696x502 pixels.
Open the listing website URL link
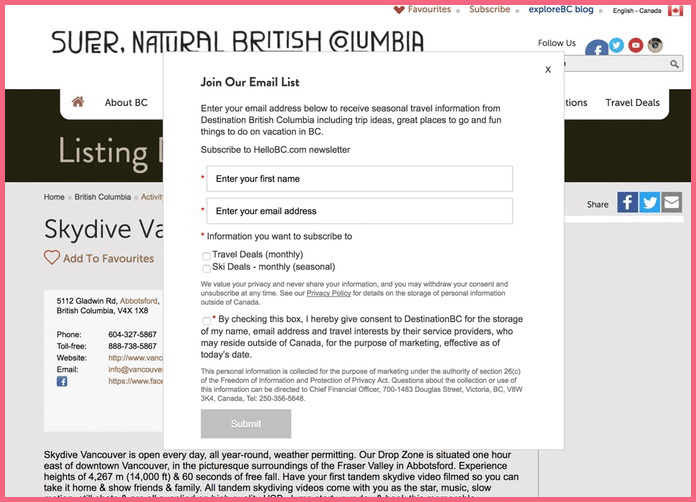tap(135, 357)
